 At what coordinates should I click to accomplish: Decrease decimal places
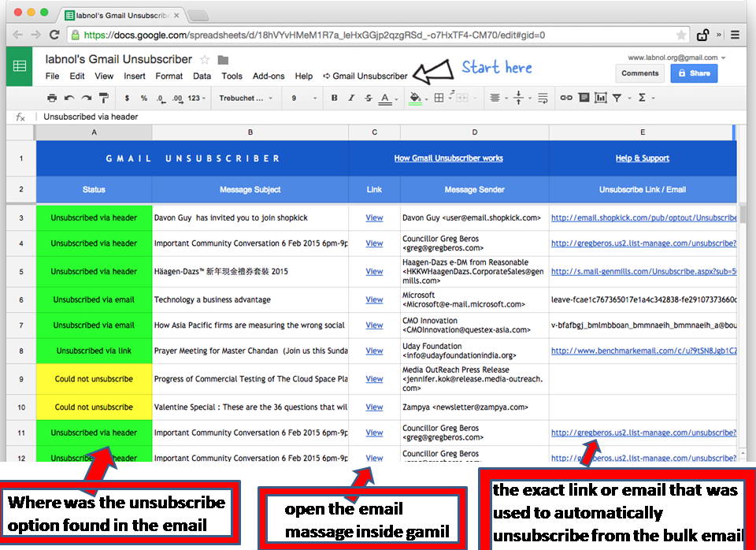point(161,98)
